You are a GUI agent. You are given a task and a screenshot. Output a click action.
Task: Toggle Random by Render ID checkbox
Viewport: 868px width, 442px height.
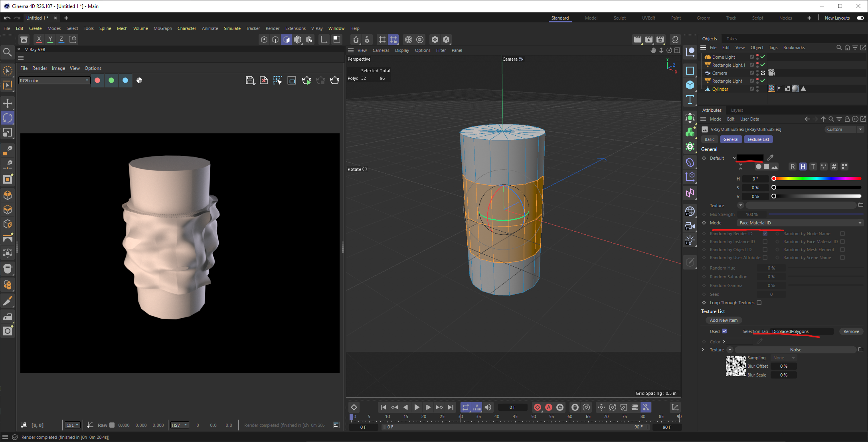[x=765, y=234]
